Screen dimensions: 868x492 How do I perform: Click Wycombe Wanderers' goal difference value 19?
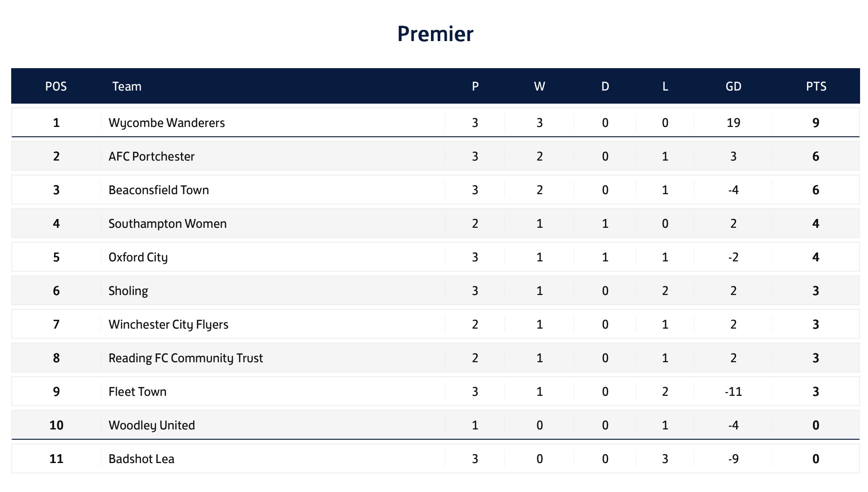[x=733, y=123]
